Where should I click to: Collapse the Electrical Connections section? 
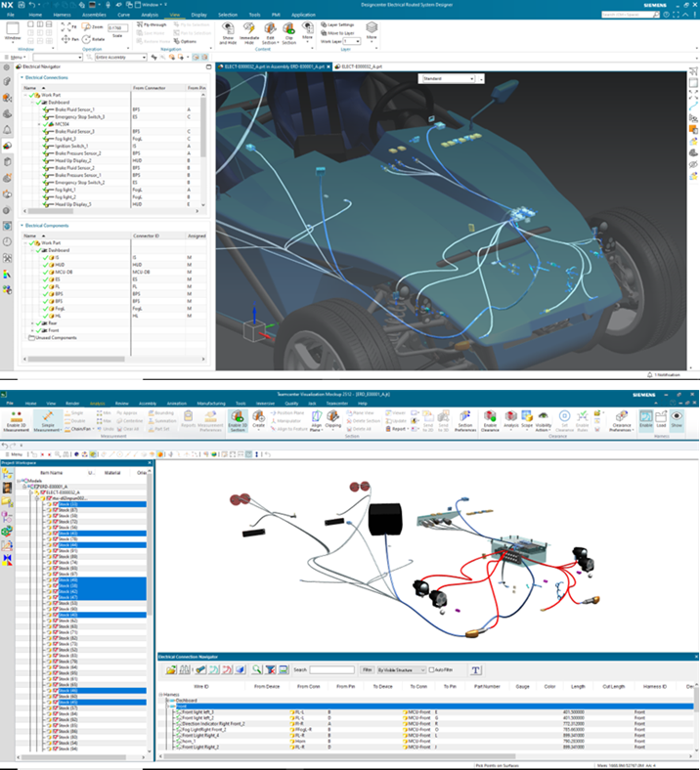pyautogui.click(x=22, y=77)
